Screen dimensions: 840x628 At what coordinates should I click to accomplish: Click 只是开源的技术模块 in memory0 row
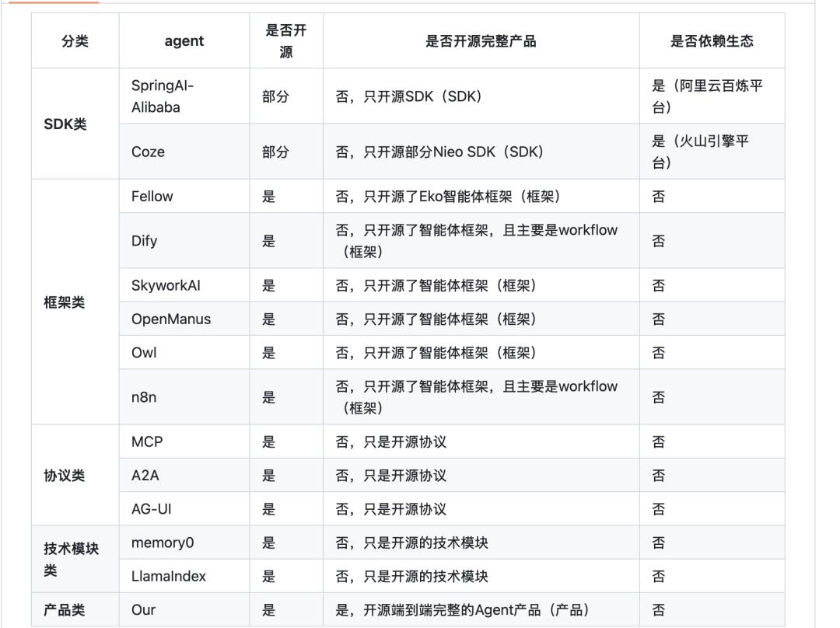point(481,543)
